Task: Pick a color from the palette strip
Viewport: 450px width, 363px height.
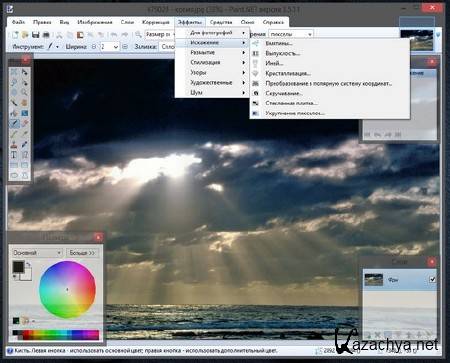Action: [56, 334]
